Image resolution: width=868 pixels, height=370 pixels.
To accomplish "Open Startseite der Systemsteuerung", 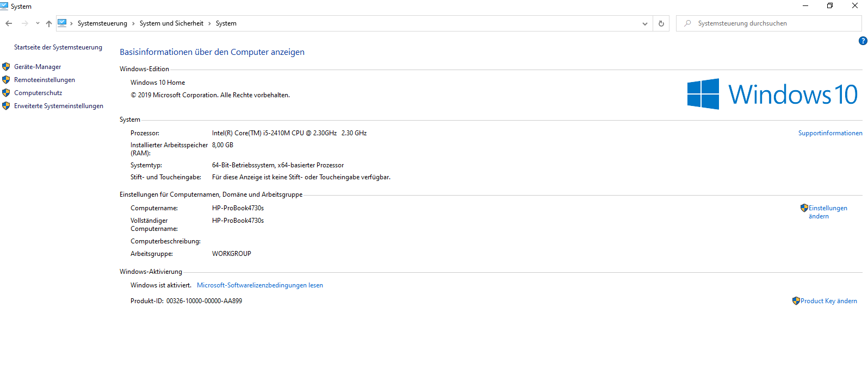I will (58, 47).
